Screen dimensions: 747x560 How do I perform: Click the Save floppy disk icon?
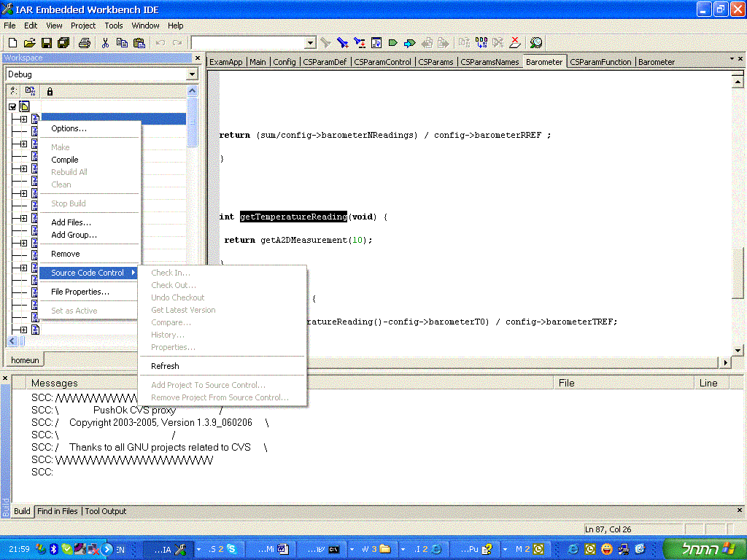click(47, 43)
